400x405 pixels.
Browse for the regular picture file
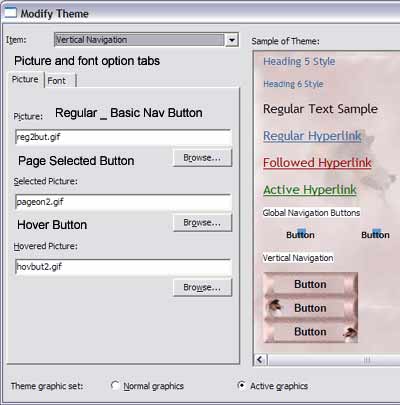coord(202,158)
